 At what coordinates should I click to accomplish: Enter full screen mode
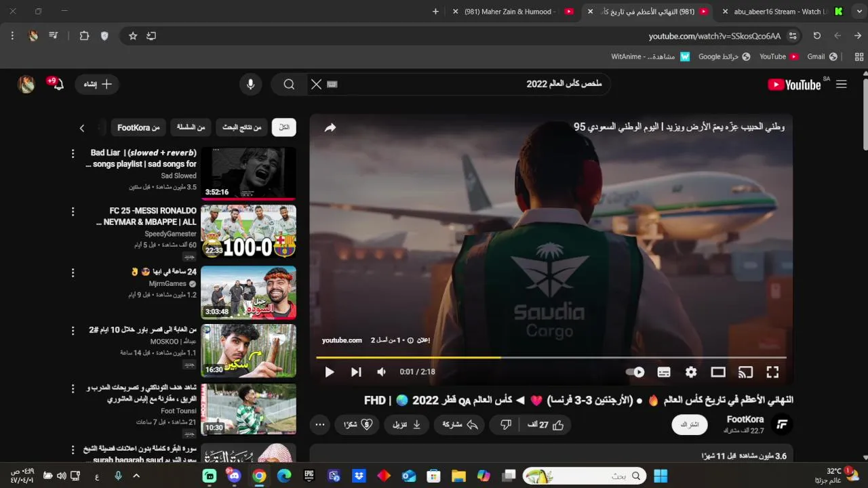[x=772, y=372]
